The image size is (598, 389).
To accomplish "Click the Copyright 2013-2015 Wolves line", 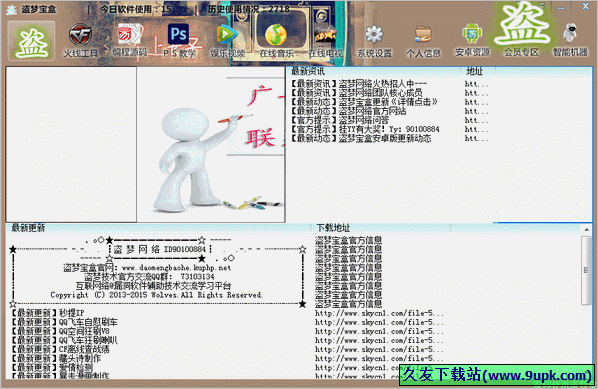I will click(x=156, y=295).
